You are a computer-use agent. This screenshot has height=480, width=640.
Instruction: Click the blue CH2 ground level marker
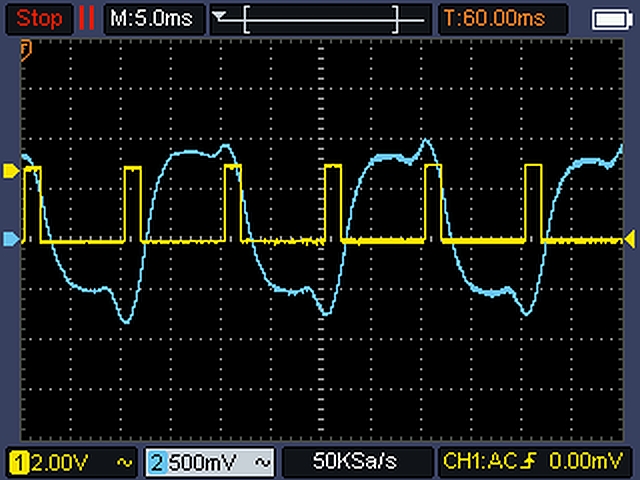point(11,239)
